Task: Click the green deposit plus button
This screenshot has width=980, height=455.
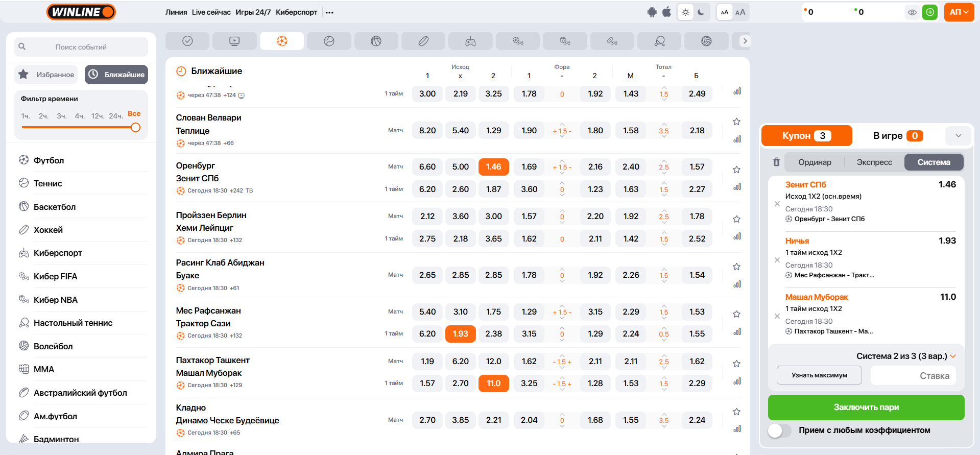Action: coord(930,12)
